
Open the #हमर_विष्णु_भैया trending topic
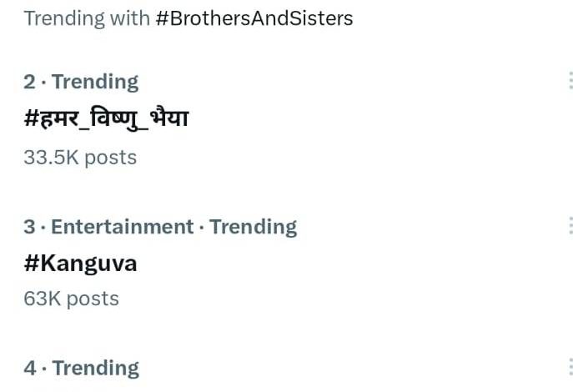[106, 118]
